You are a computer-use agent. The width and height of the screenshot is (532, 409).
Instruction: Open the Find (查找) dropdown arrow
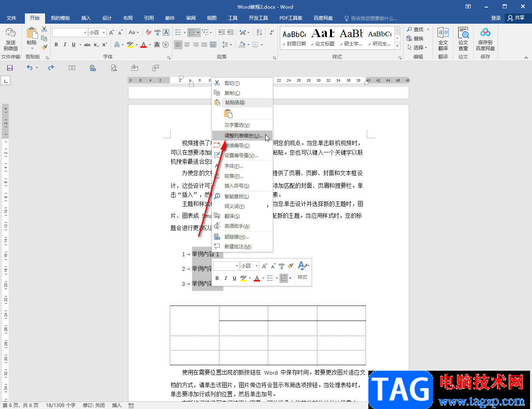tap(428, 29)
